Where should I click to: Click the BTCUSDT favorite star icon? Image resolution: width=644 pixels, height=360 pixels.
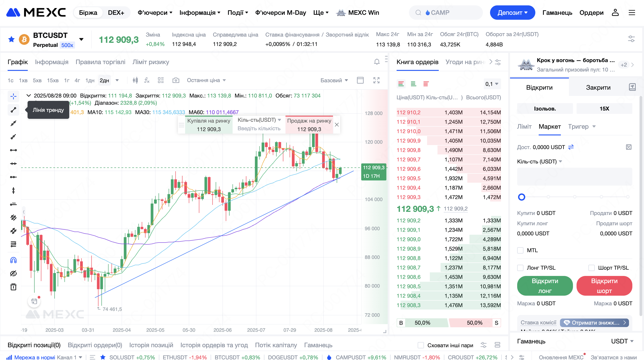pos(11,39)
